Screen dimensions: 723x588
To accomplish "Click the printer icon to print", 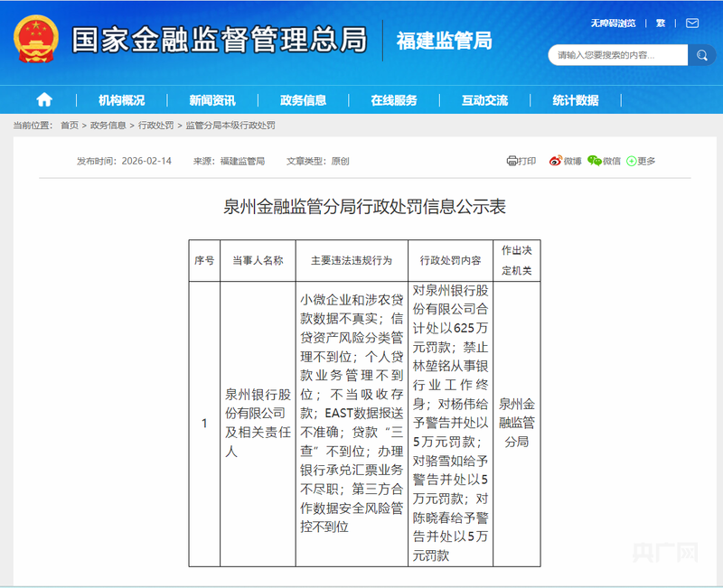I will [512, 161].
